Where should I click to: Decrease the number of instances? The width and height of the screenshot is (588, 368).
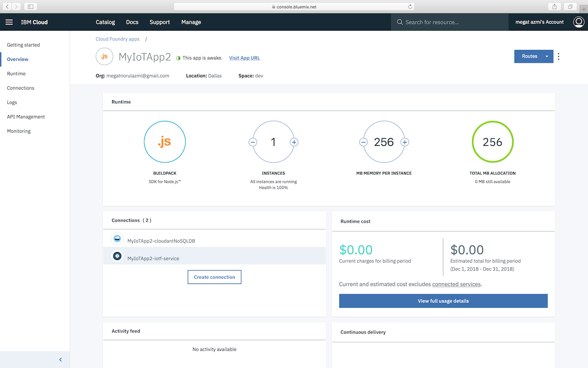click(x=253, y=142)
